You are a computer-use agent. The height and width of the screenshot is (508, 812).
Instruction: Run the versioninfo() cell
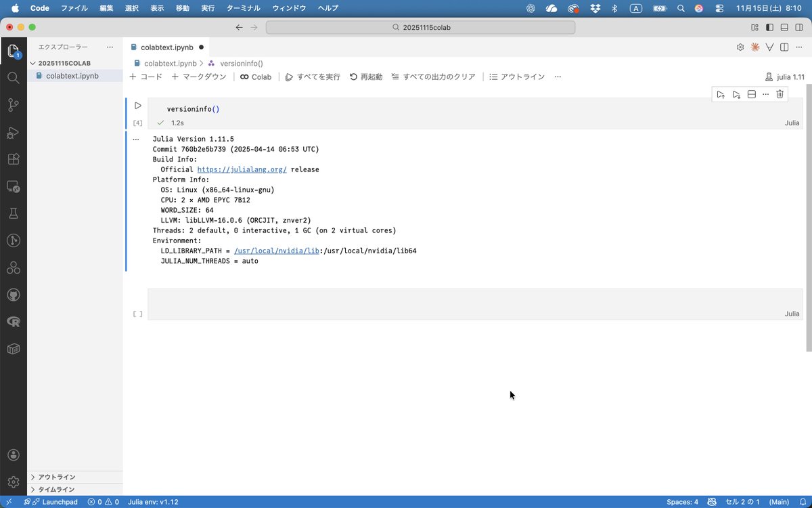137,106
